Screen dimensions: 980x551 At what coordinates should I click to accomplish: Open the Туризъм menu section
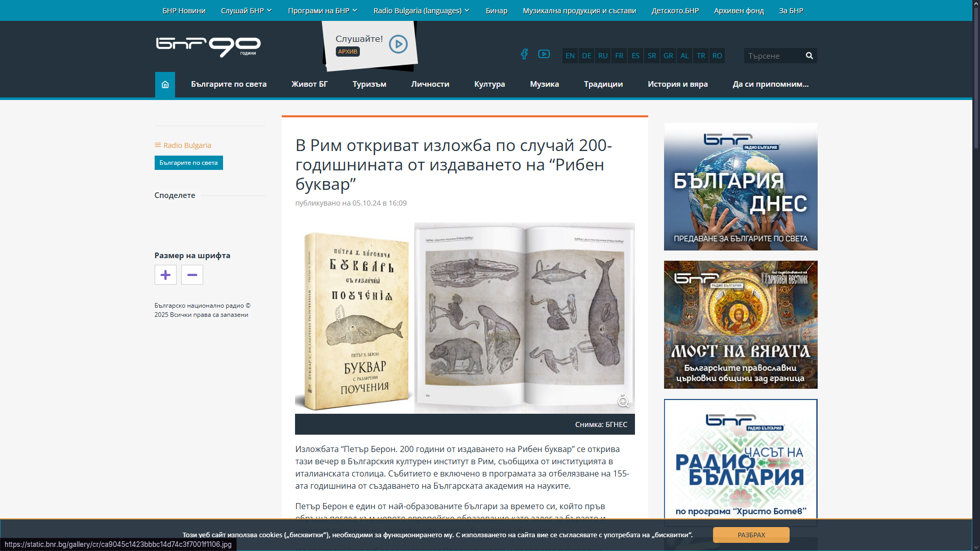click(x=369, y=84)
